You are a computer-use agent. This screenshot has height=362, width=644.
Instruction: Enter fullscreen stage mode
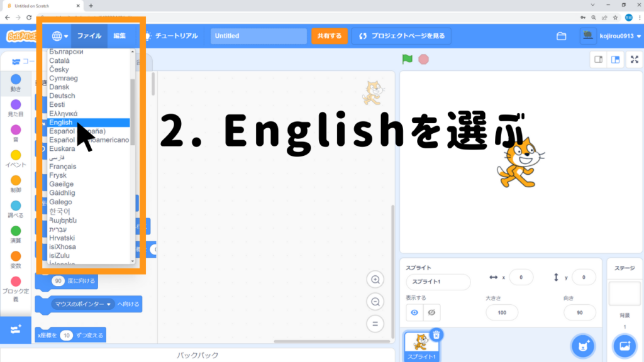(634, 59)
